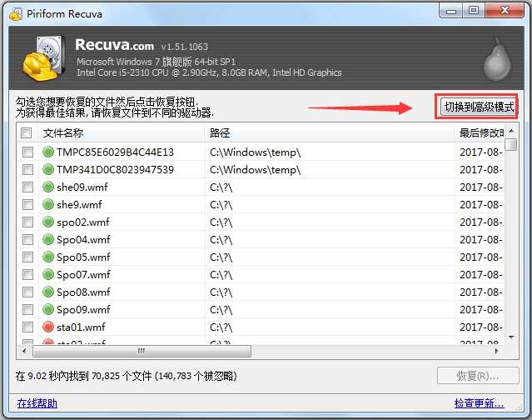Tick the Spo05.wmf checkbox

27,257
